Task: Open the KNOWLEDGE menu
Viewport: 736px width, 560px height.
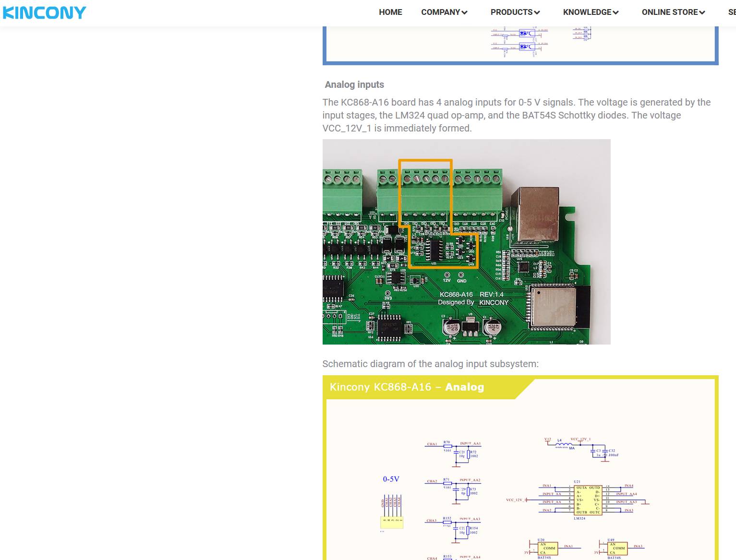Action: tap(590, 12)
